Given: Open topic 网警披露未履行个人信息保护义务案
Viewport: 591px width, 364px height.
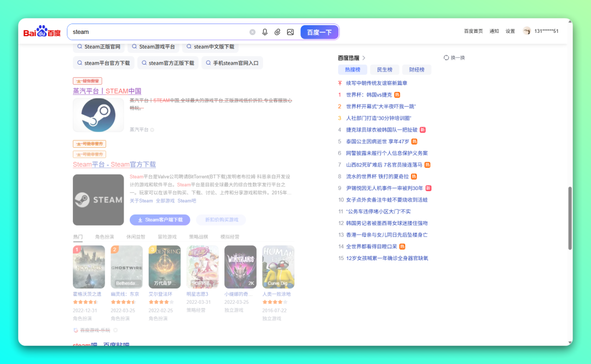Looking at the screenshot, I should pos(387,153).
